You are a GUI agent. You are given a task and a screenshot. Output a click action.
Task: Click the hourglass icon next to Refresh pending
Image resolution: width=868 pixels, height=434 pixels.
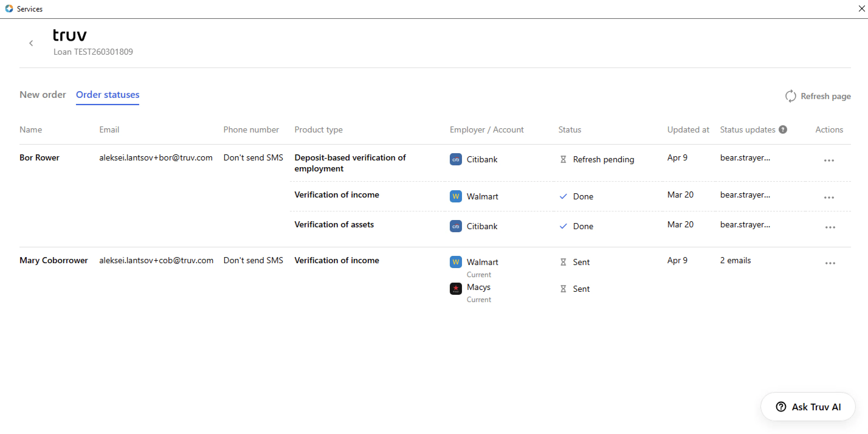coord(563,159)
